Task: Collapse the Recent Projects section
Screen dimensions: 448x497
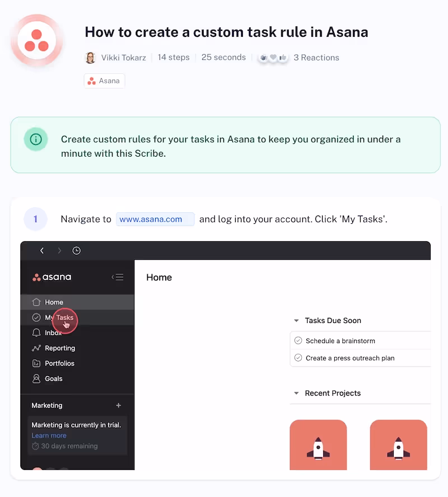Action: 296,393
